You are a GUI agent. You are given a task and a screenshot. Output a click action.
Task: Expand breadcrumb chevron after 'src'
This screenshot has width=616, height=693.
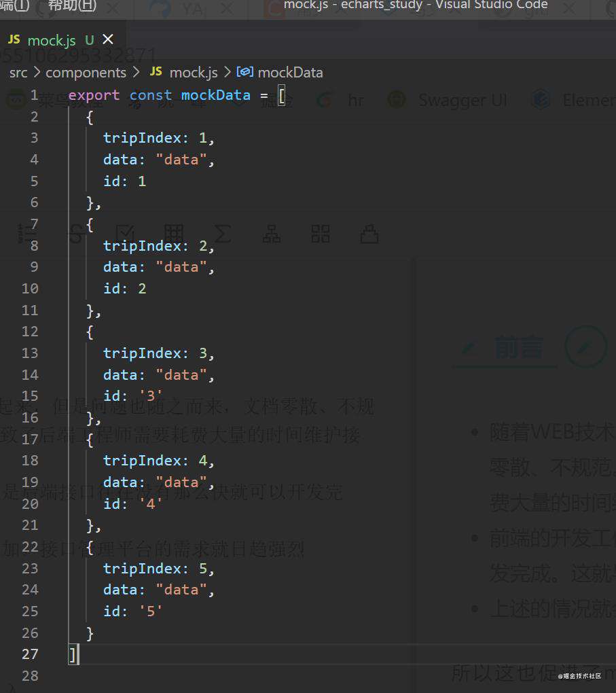click(x=37, y=72)
